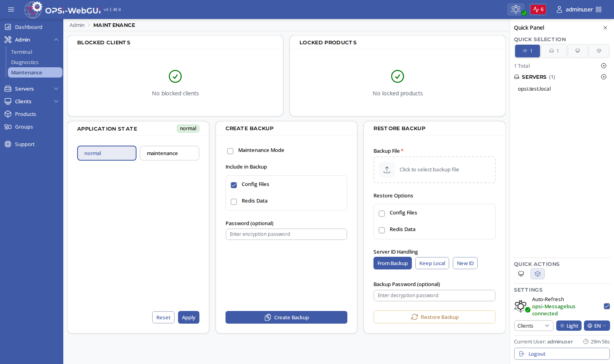This screenshot has width=614, height=364.
Task: Uncheck Config Files in Create Backup
Action: 234,185
